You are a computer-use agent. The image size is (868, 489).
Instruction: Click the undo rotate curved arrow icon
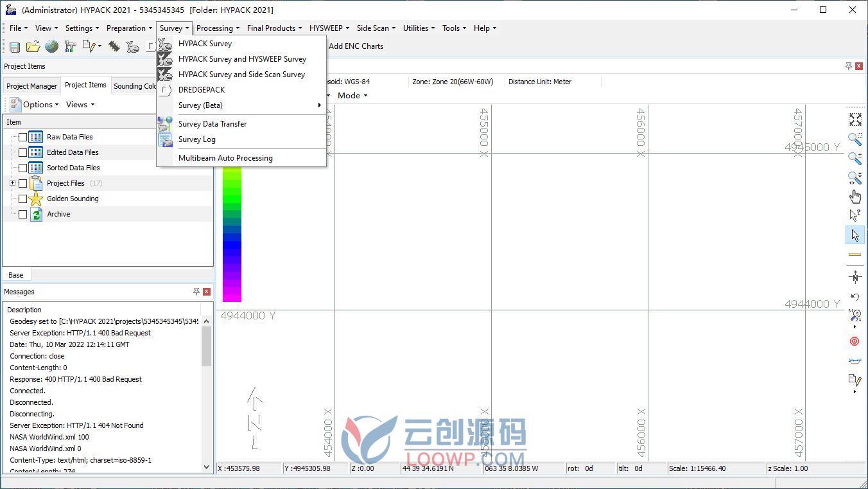(x=855, y=297)
